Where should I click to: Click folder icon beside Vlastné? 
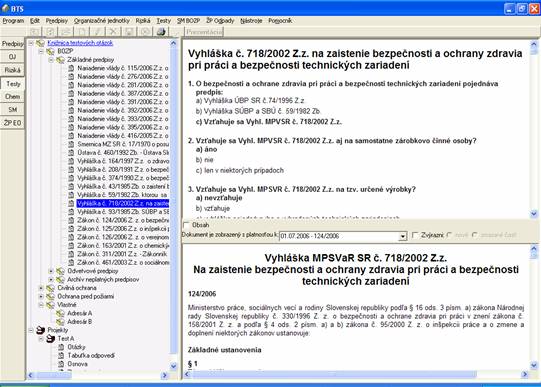pos(50,305)
